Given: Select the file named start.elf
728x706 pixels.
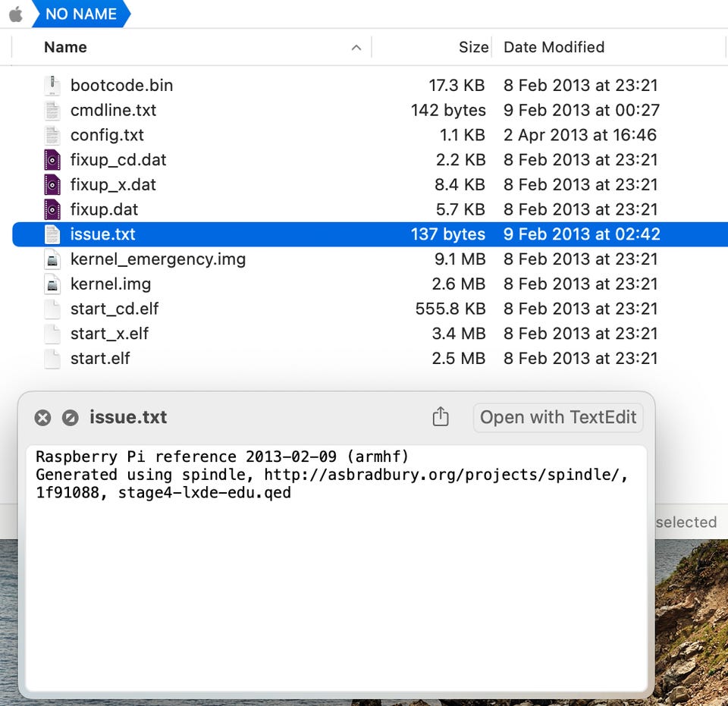Looking at the screenshot, I should [x=100, y=359].
